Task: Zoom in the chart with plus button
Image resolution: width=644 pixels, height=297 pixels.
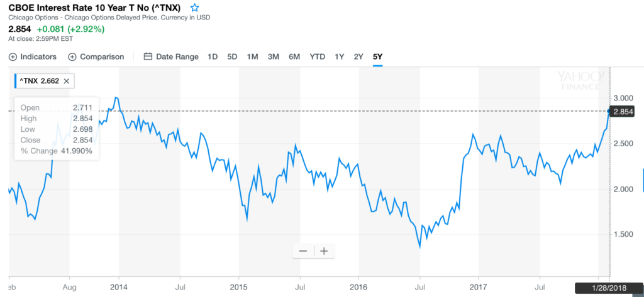Action: pos(324,251)
